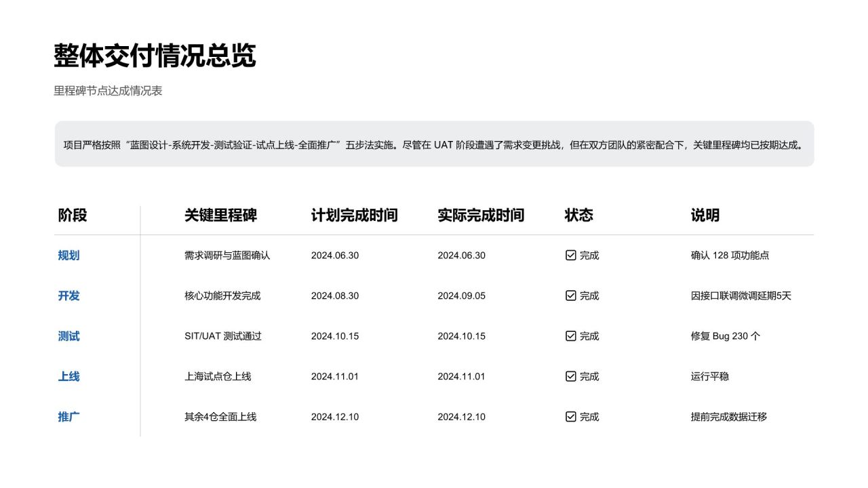Click the milestone 核心功能开发完成

coord(222,296)
